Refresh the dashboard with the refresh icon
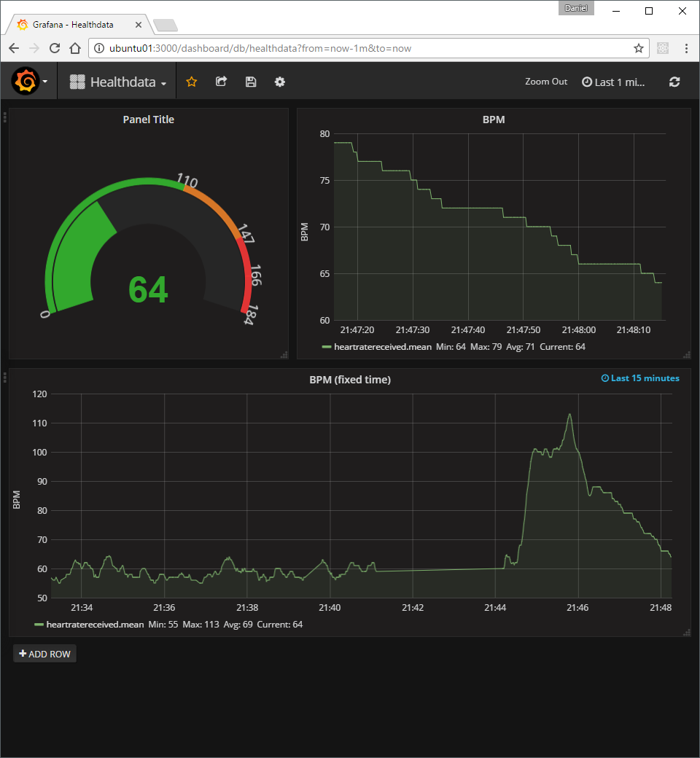This screenshot has width=700, height=758. click(674, 82)
